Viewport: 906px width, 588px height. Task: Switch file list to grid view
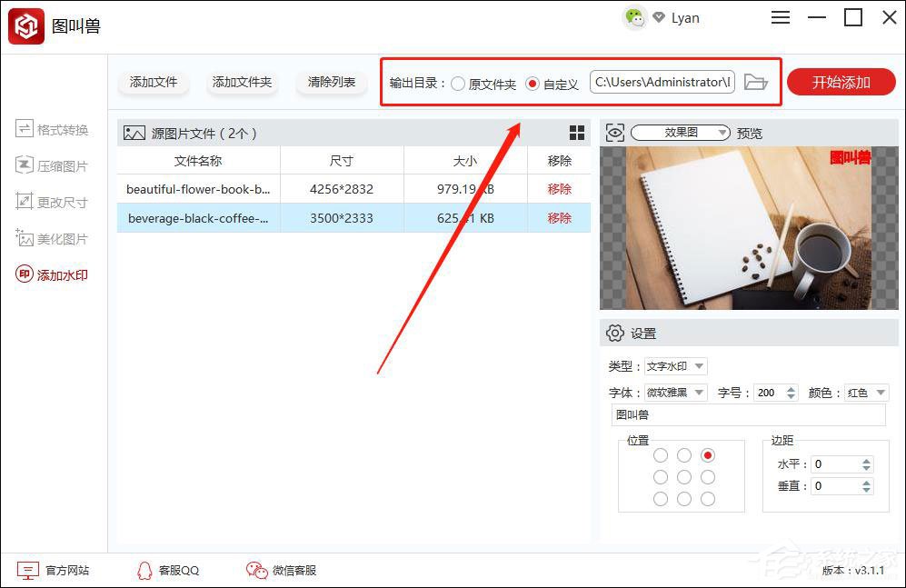point(577,132)
